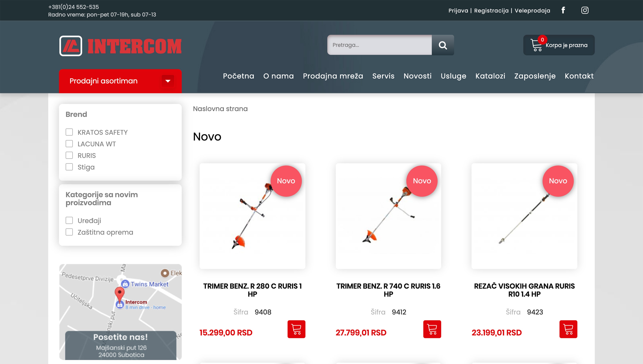
Task: Add Trimer R 280 C to cart
Action: pyautogui.click(x=296, y=329)
